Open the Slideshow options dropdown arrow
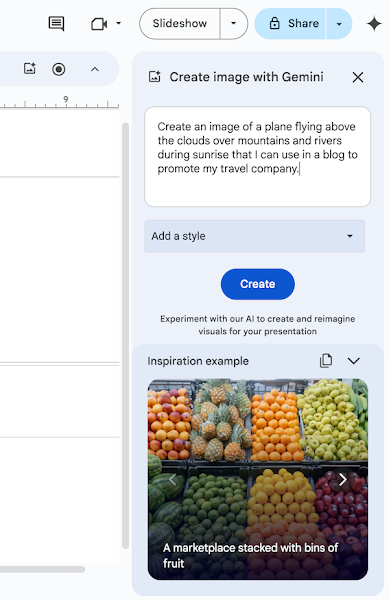389x600 pixels. pos(233,23)
